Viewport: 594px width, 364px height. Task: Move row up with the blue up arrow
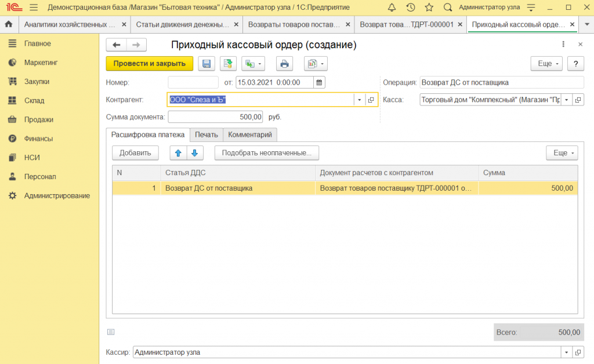(x=178, y=153)
